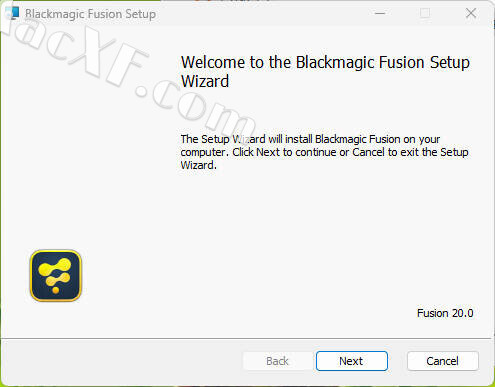
Task: Click the horizontal separator above the buttons
Action: coord(246,339)
